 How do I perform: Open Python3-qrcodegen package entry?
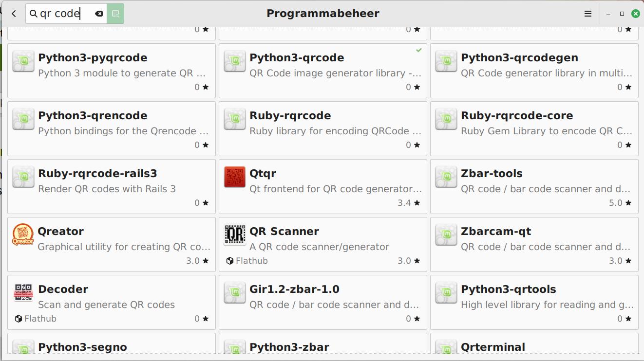pyautogui.click(x=534, y=71)
